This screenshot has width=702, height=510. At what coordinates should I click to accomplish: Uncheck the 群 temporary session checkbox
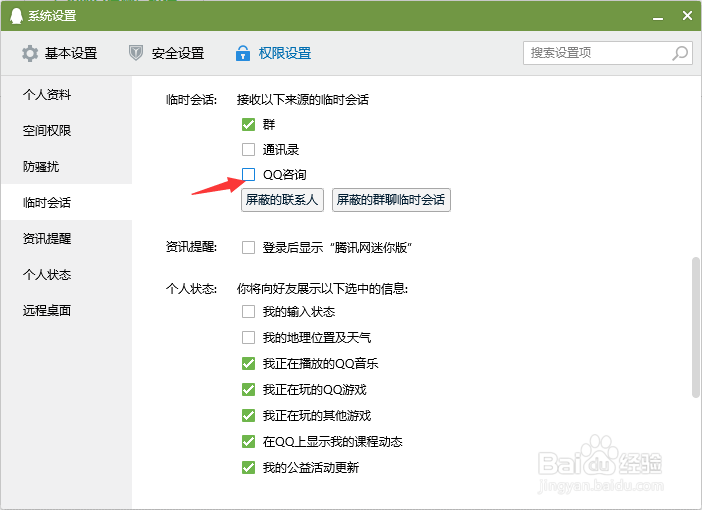248,124
